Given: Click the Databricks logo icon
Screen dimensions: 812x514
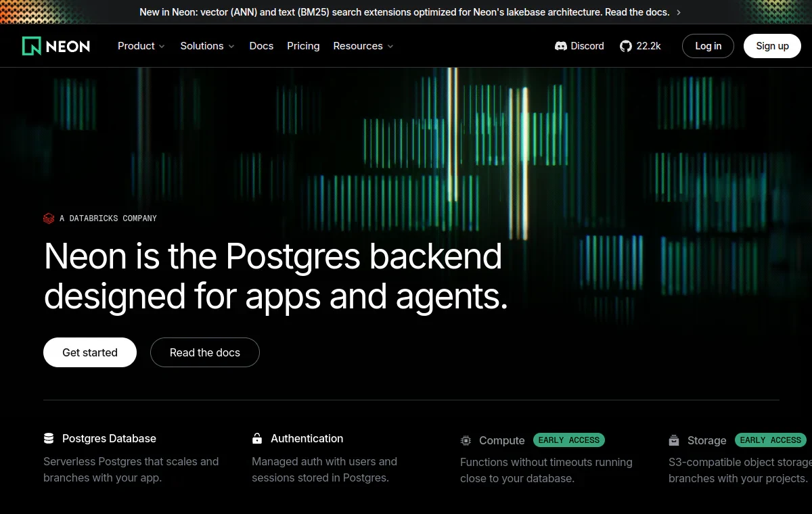Looking at the screenshot, I should 49,218.
